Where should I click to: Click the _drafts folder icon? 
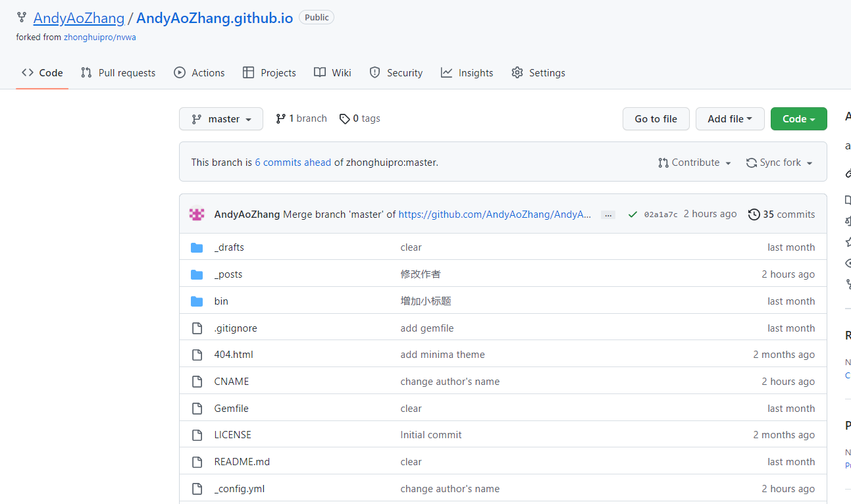coord(197,247)
